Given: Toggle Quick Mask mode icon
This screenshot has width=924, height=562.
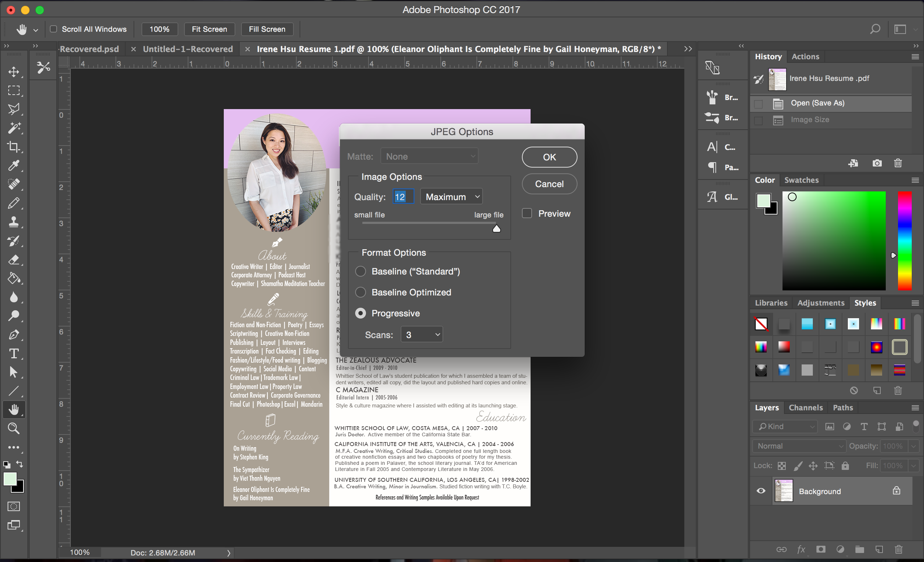Looking at the screenshot, I should click(14, 506).
